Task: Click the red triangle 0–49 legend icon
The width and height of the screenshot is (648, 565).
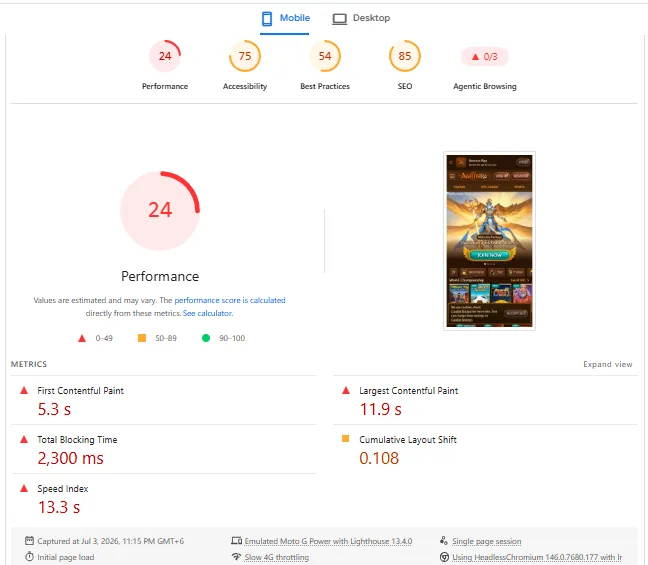Action: 82,338
